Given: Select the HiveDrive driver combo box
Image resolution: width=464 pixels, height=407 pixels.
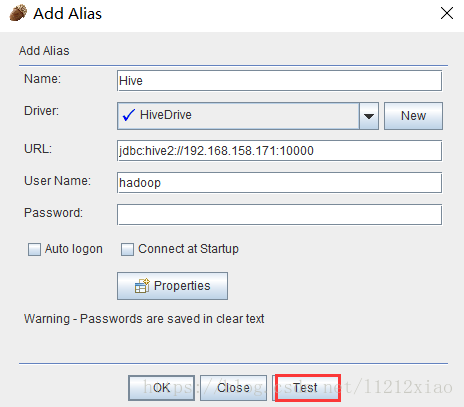Looking at the screenshot, I should [248, 116].
